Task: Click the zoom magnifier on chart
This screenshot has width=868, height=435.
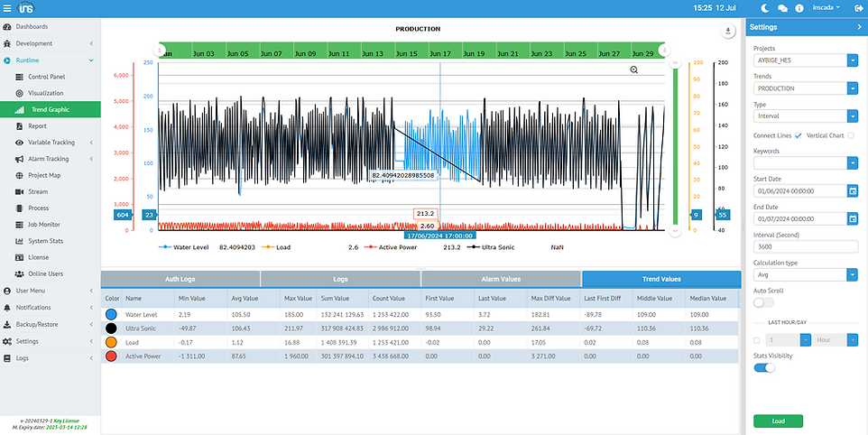Action: tap(634, 69)
